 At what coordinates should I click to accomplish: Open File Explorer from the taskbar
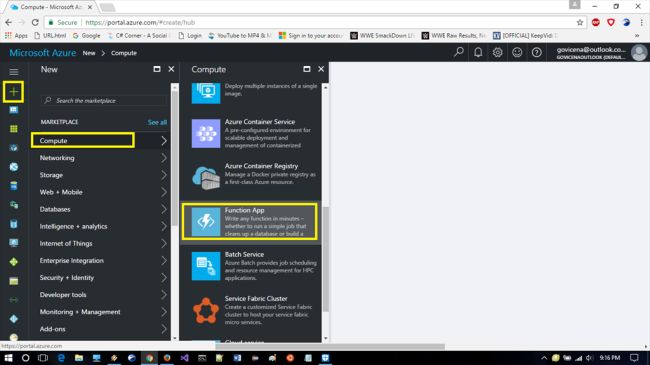click(79, 358)
